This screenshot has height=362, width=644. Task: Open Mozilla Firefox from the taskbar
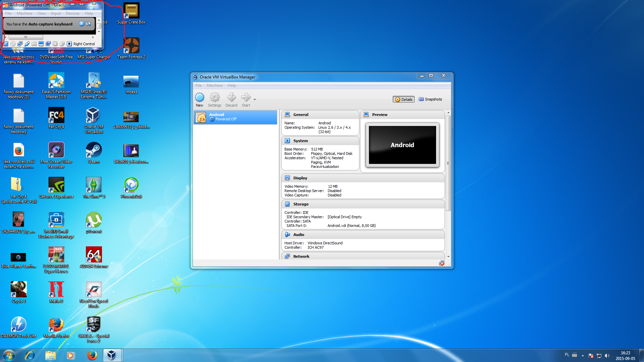92,355
